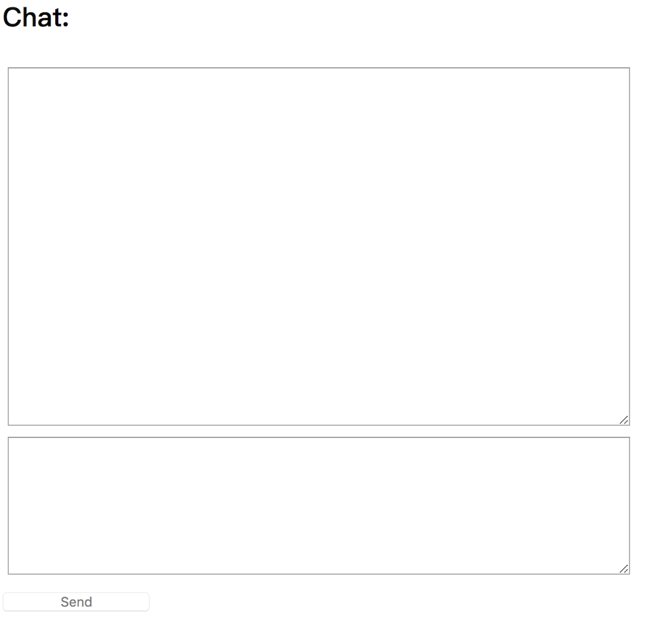Click the word Chat in the title
The image size is (672, 621).
pyautogui.click(x=33, y=18)
